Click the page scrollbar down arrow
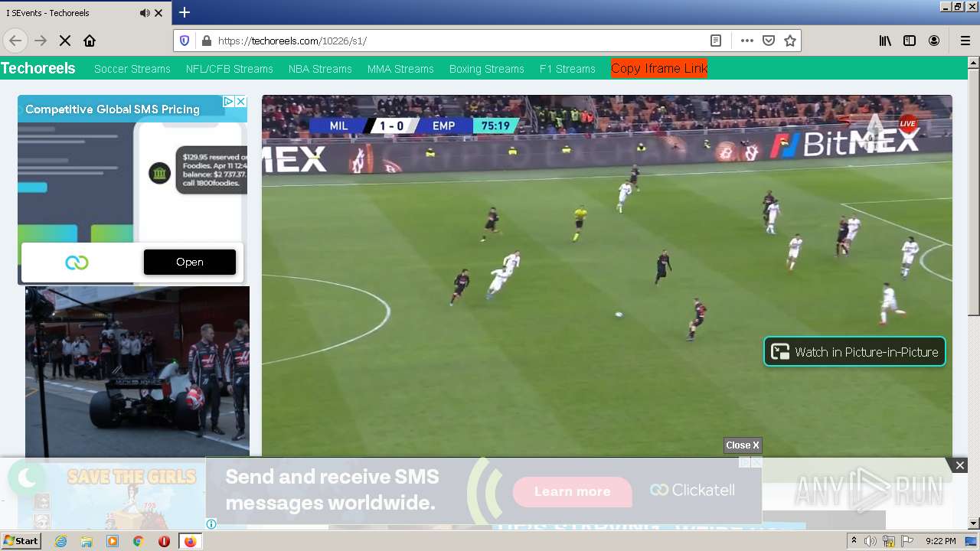The image size is (980, 551). [973, 523]
